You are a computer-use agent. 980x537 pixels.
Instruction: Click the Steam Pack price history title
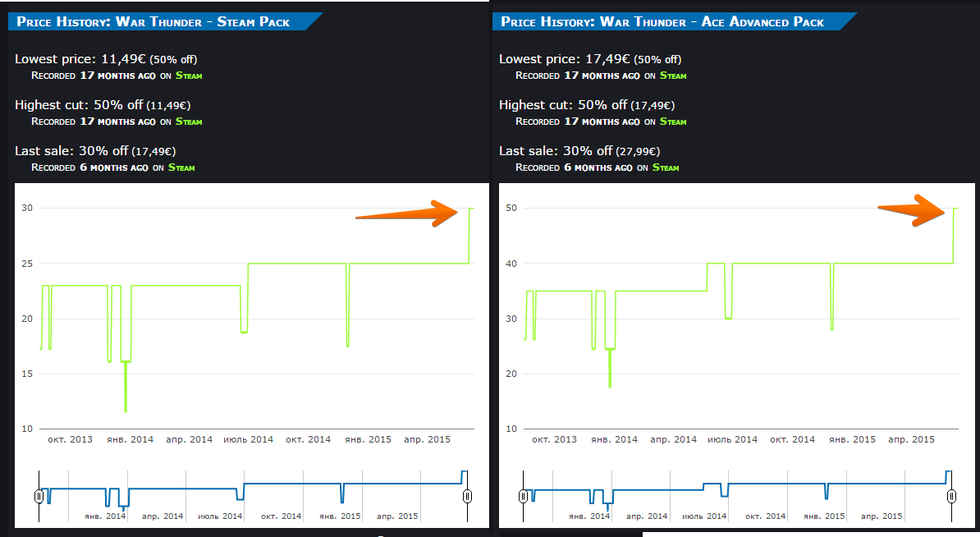click(153, 22)
